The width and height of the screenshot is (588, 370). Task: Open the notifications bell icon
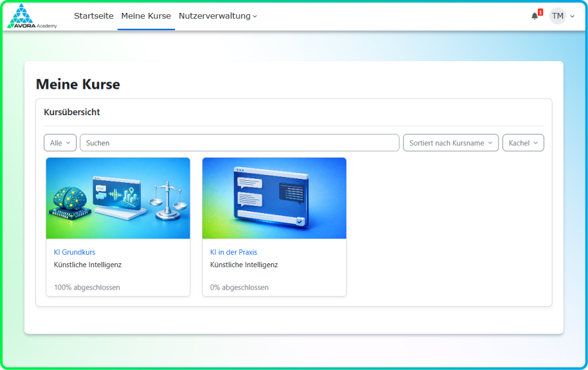point(535,15)
